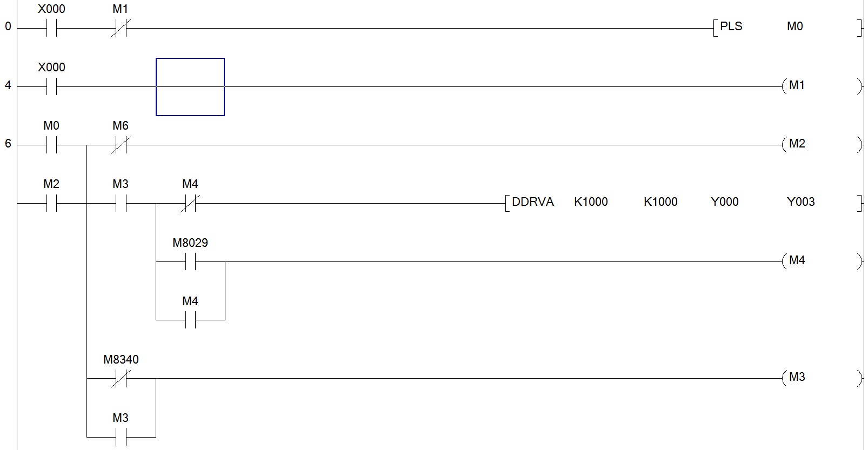Click the M3 contact beside the M4 contact
This screenshot has width=868, height=450.
click(x=120, y=203)
